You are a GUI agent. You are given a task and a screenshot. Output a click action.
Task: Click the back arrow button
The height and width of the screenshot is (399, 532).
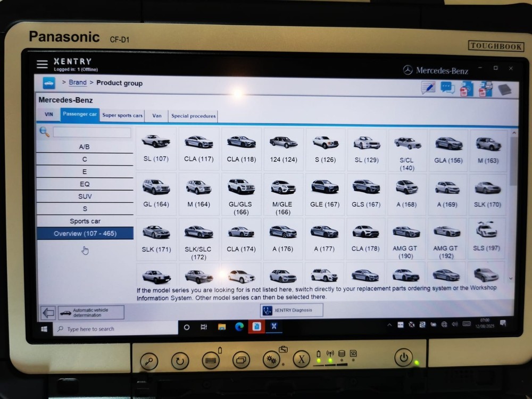[x=48, y=312]
